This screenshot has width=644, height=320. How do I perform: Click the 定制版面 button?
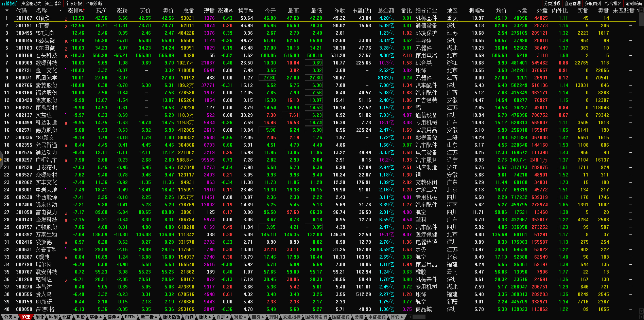coord(633,3)
